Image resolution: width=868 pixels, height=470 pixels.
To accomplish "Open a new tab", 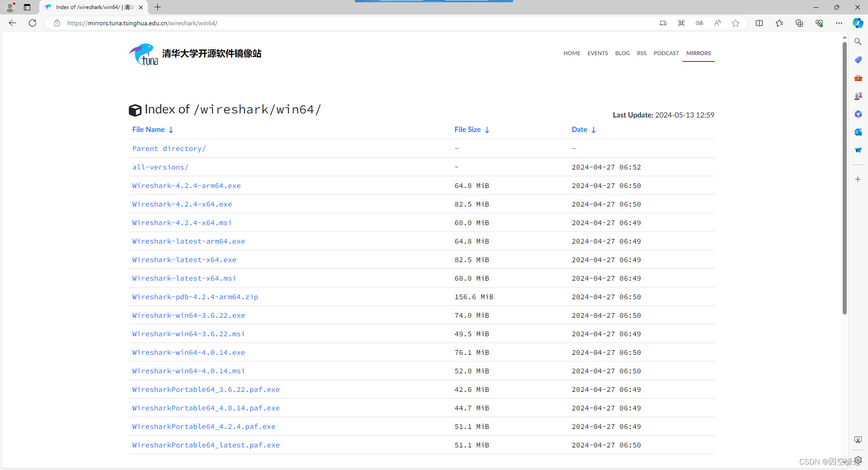I will coord(157,7).
